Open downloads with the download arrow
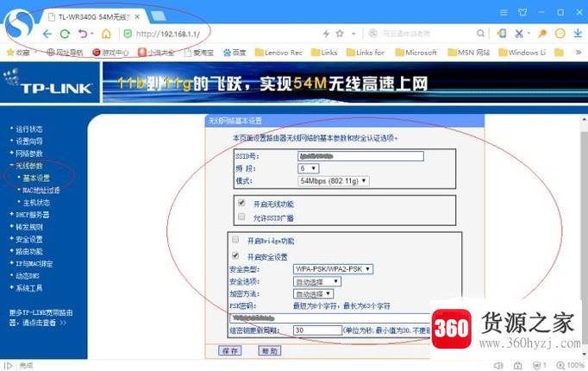 (578, 34)
